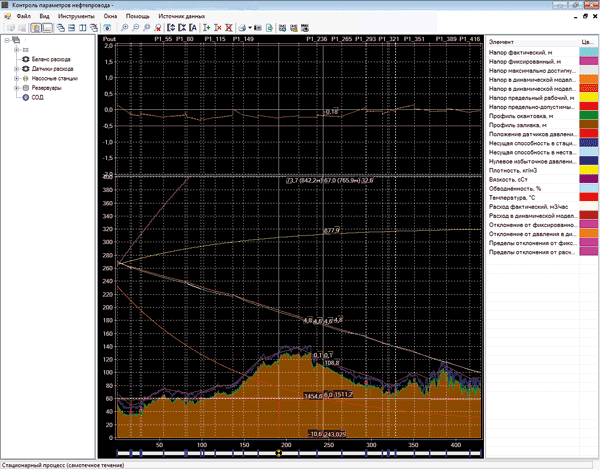Click color swatch for Профиль окантовка
Image resolution: width=600 pixels, height=470 pixels.
(589, 116)
